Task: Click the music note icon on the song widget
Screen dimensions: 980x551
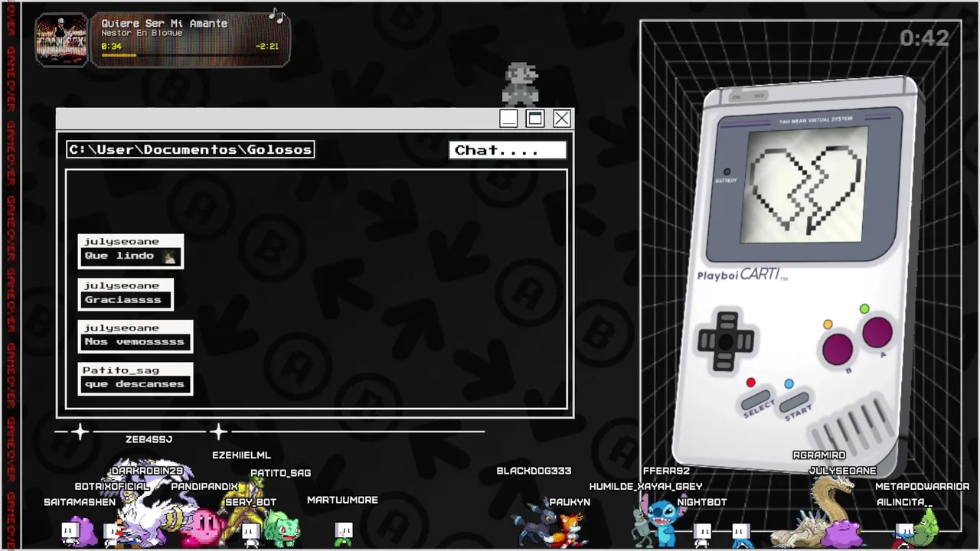Action: 276,16
